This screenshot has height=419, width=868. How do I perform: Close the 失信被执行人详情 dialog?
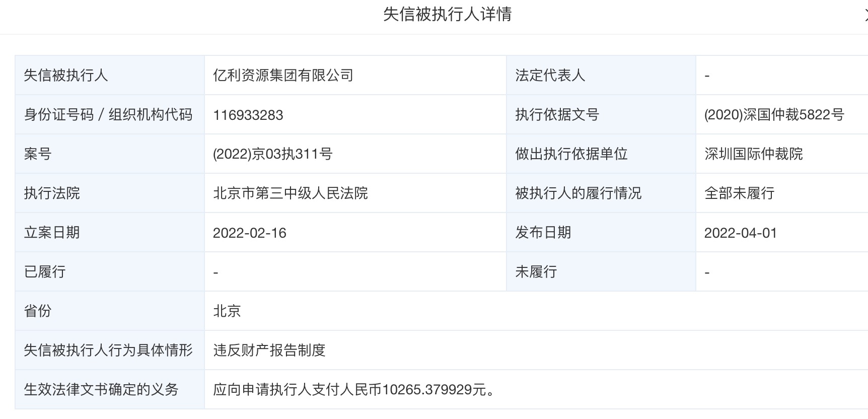[865, 15]
